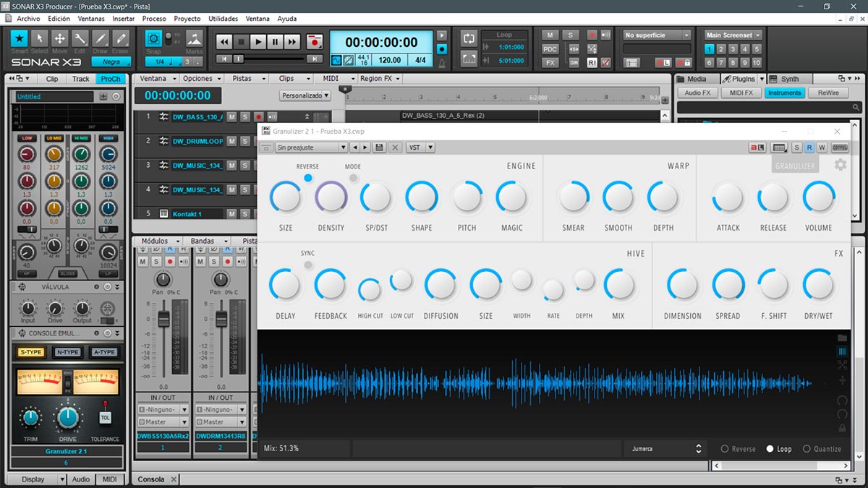This screenshot has width=868, height=488.
Task: Solo the DW_DRUMLOOP track
Action: click(244, 140)
